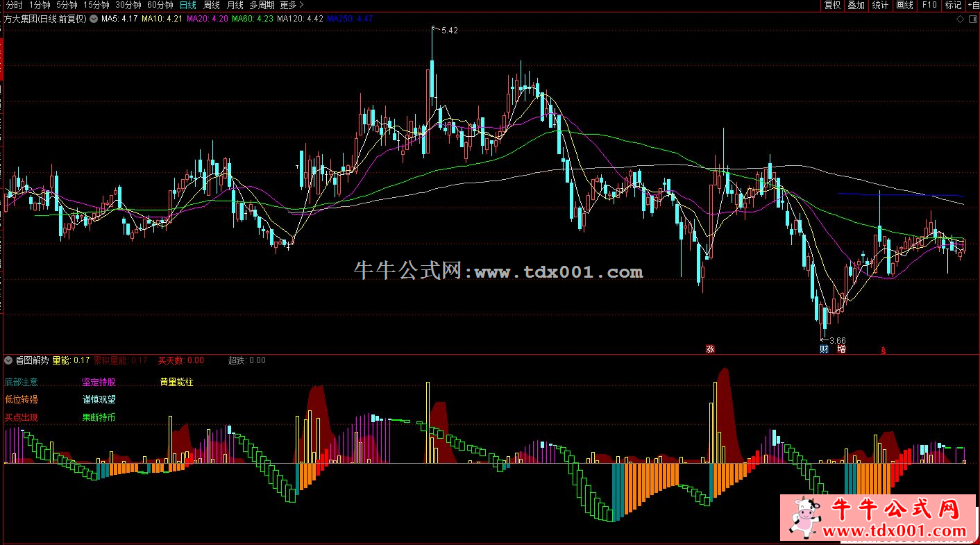This screenshot has width=980, height=545.
Task: Select the 60分钟 chart period
Action: (160, 5)
